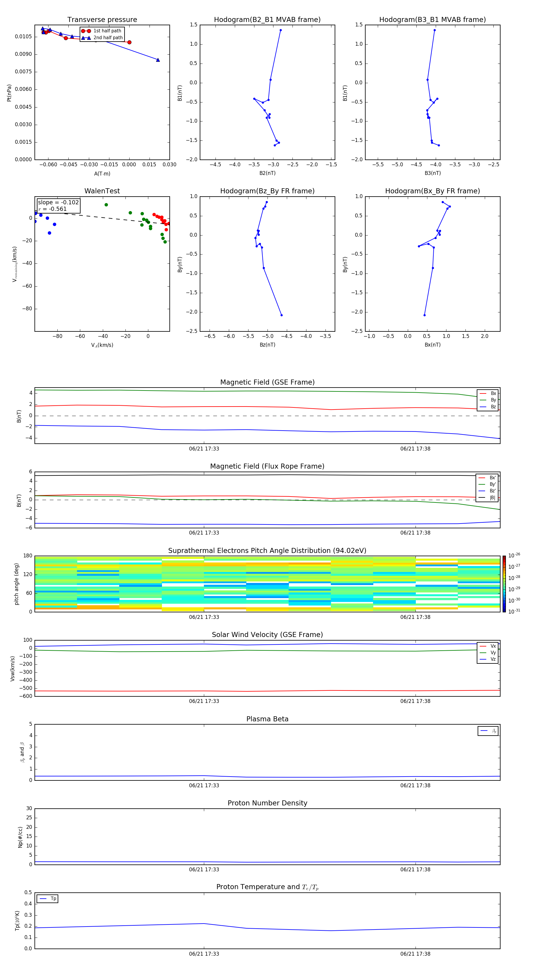Select the lowest point in the Bz_By hodogram
This screenshot has width=535, height=980.
281,315
